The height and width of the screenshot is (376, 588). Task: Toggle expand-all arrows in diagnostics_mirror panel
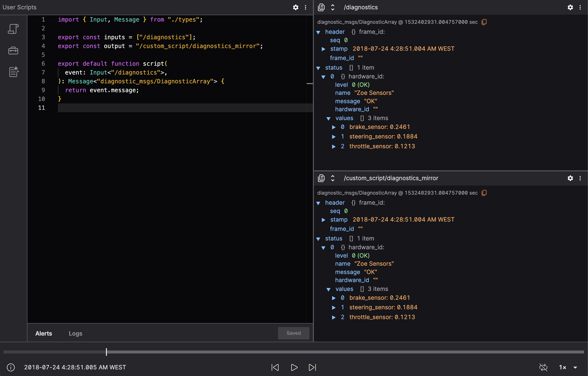click(333, 178)
